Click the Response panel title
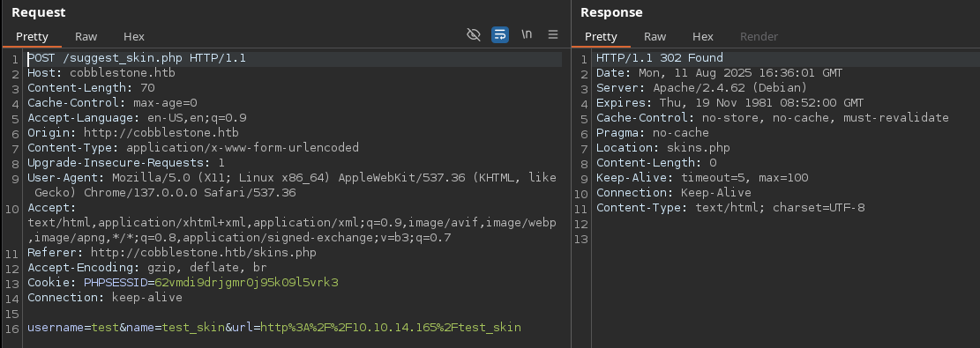 click(x=611, y=12)
